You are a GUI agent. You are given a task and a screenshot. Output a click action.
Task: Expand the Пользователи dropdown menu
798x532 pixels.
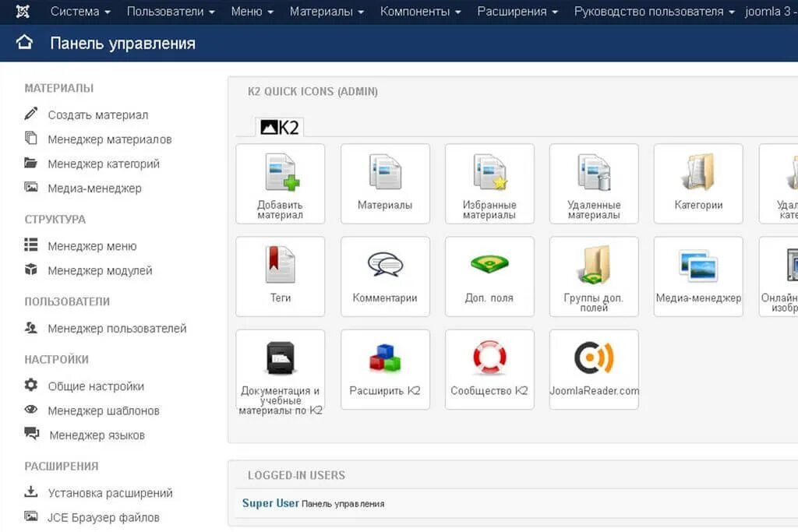tap(171, 11)
